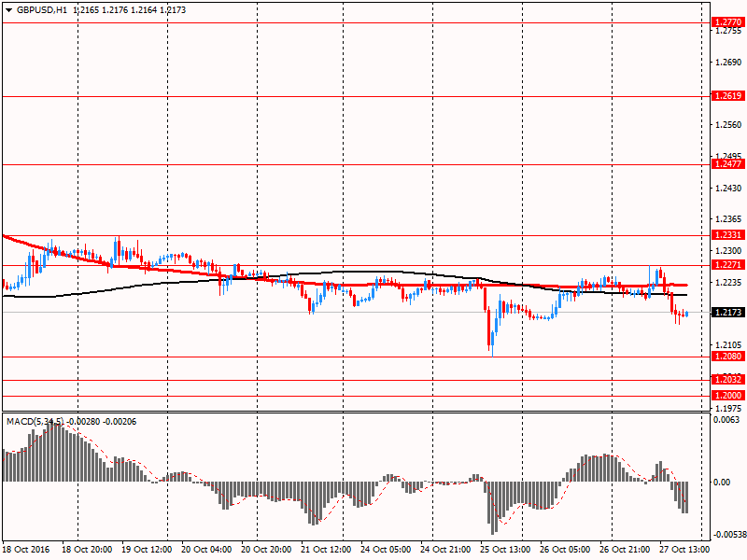Click the 25 Oct 13:00 time axis label

point(505,549)
